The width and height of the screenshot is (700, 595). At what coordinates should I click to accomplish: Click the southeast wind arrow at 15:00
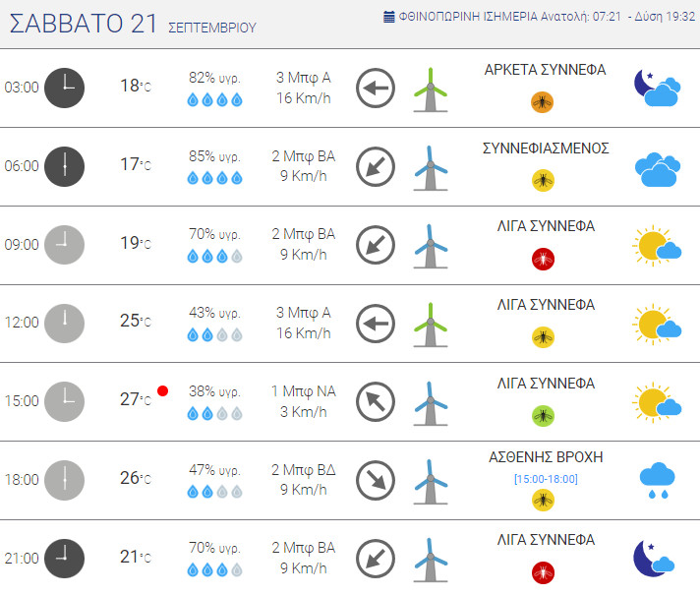click(375, 401)
